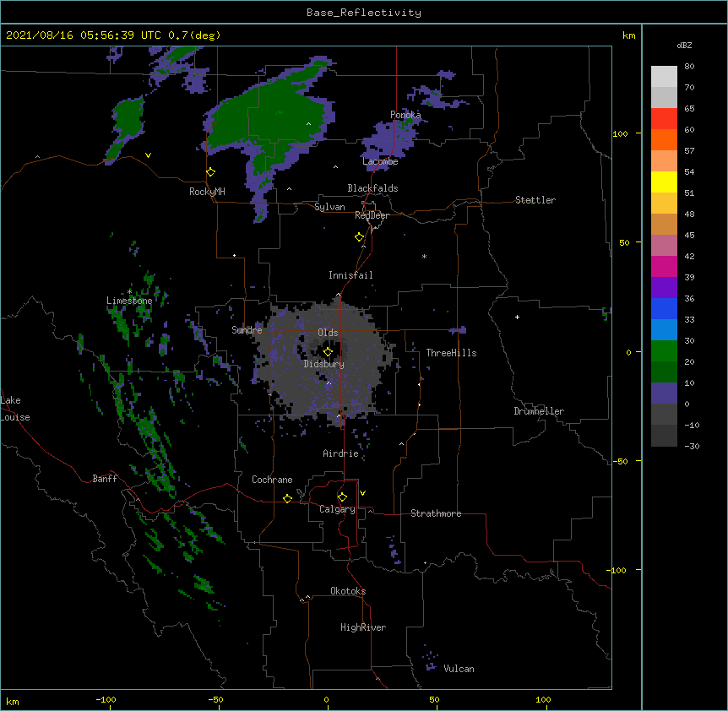
Task: Click the 80 value on the dBZ legend
Action: [689, 67]
